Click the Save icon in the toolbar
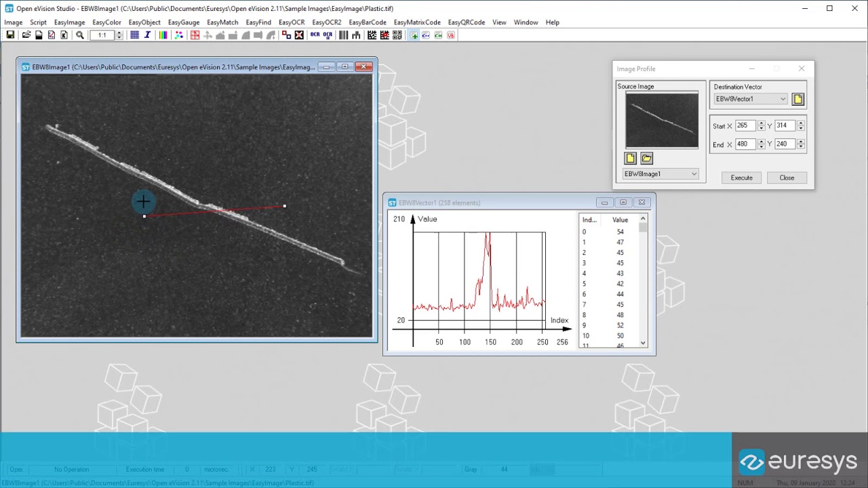 [10, 35]
